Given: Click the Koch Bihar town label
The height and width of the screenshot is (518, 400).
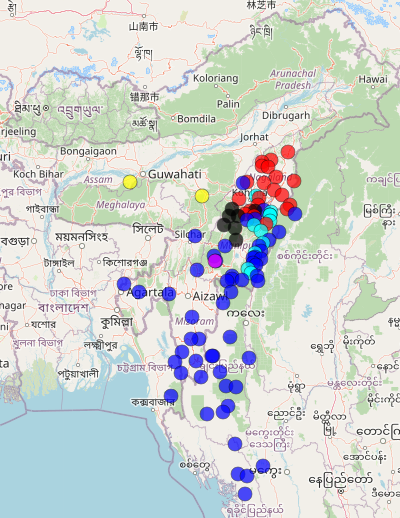Looking at the screenshot, I should (x=38, y=174).
